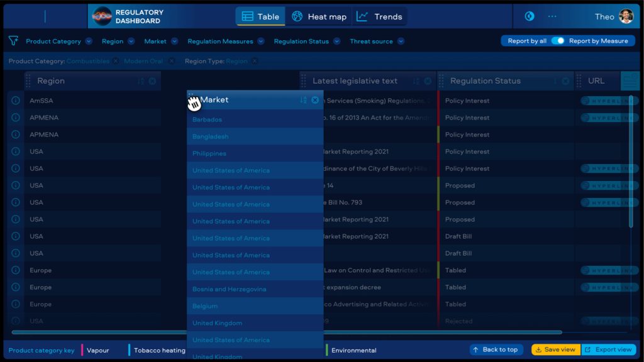This screenshot has height=362, width=644.
Task: Remove the Combustibles filter chip
Action: pyautogui.click(x=116, y=61)
